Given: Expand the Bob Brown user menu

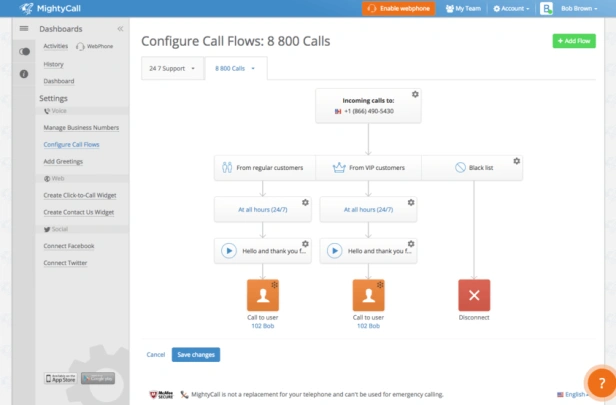Looking at the screenshot, I should [581, 8].
